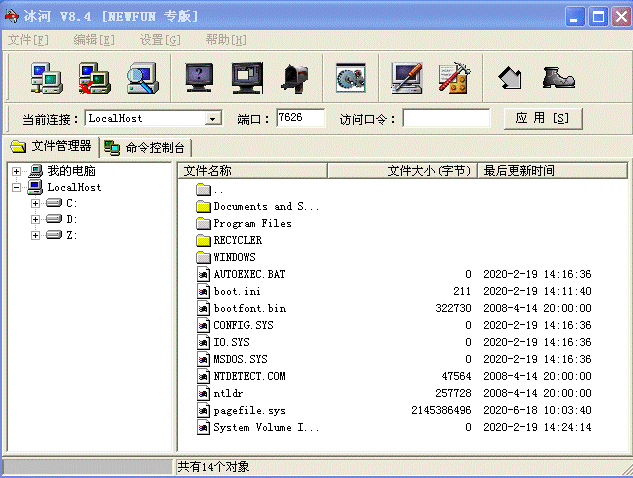Image resolution: width=633 pixels, height=478 pixels.
Task: Click the 访问口令 password input field
Action: 446,118
